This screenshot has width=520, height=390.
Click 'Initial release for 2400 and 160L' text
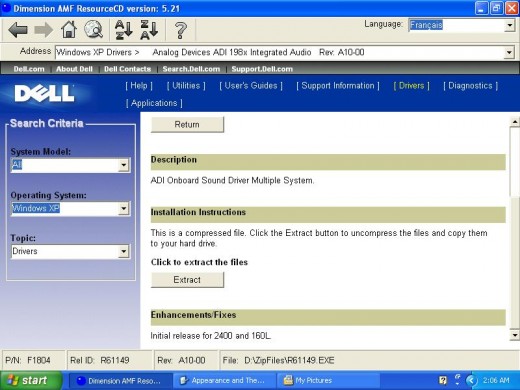tap(211, 335)
